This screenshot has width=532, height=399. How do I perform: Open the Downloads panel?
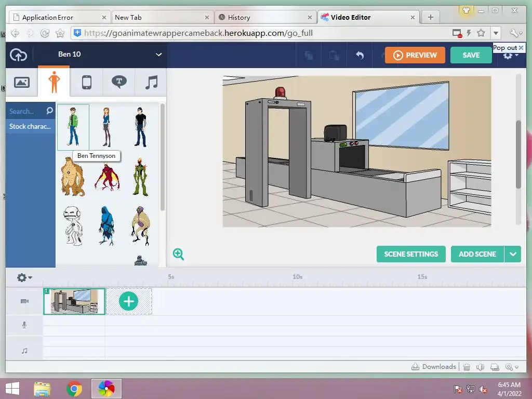click(x=434, y=367)
